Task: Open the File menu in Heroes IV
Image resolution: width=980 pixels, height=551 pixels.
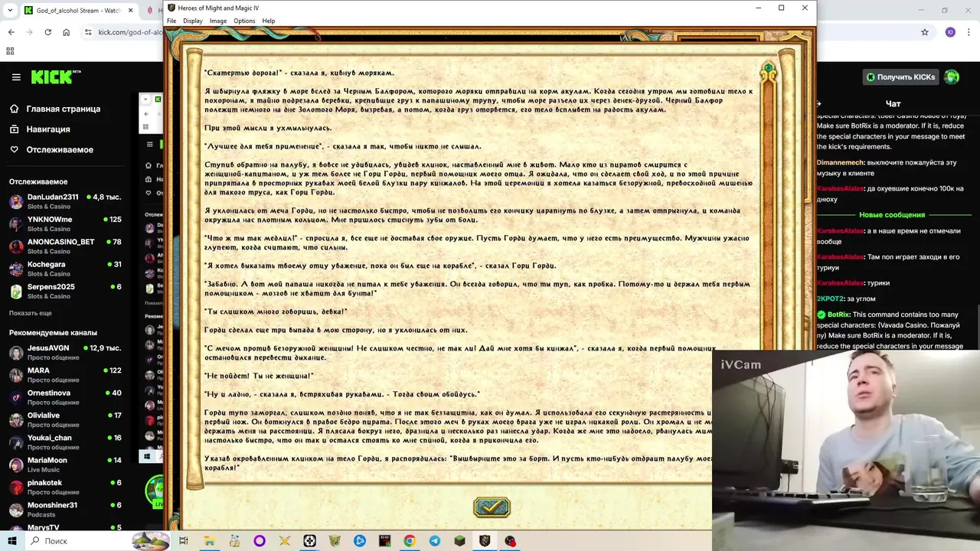Action: pos(171,21)
